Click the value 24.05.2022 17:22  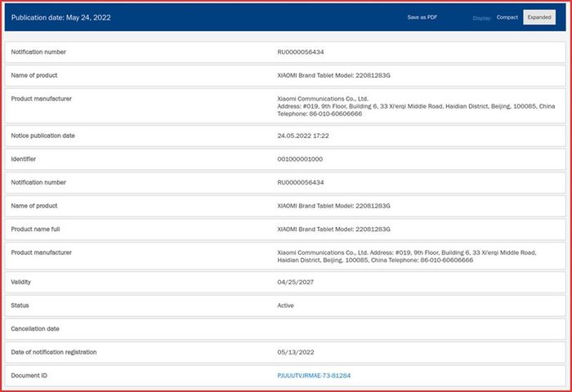303,136
